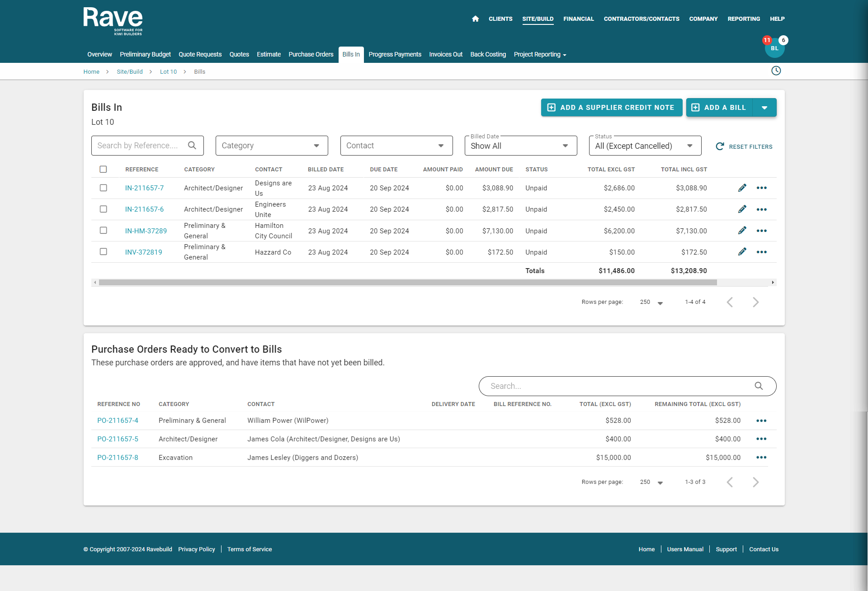Open the Status filter dropdown
The height and width of the screenshot is (591, 868).
coord(645,146)
